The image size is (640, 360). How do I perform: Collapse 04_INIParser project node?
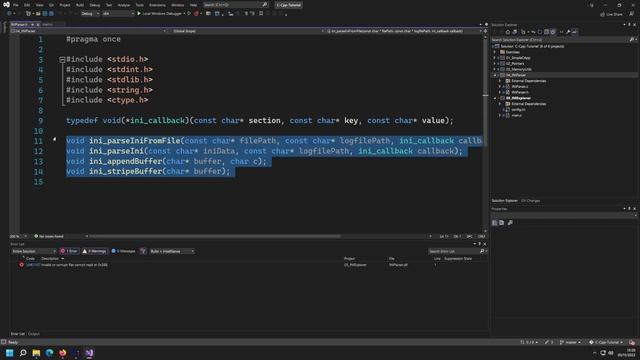click(x=495, y=75)
